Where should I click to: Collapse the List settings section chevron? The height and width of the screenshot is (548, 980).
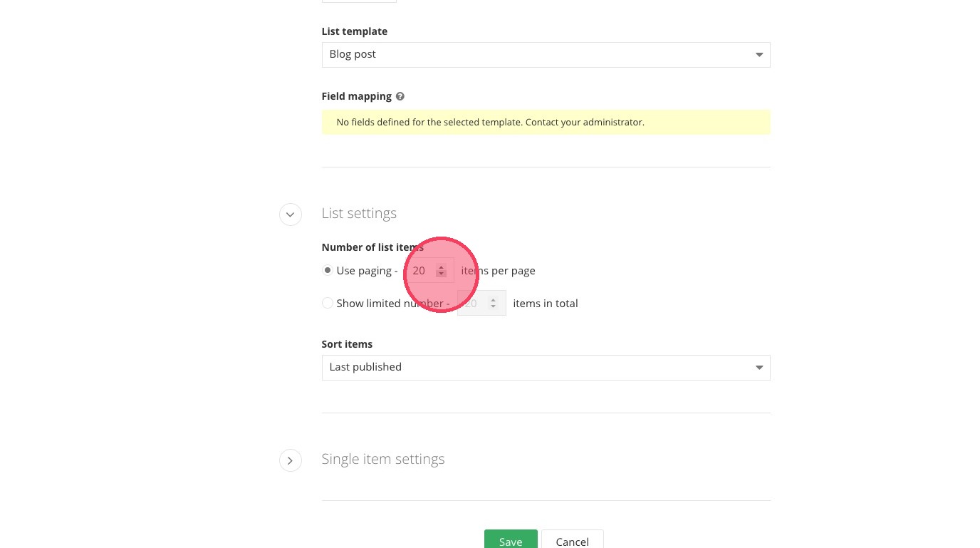[x=290, y=214]
